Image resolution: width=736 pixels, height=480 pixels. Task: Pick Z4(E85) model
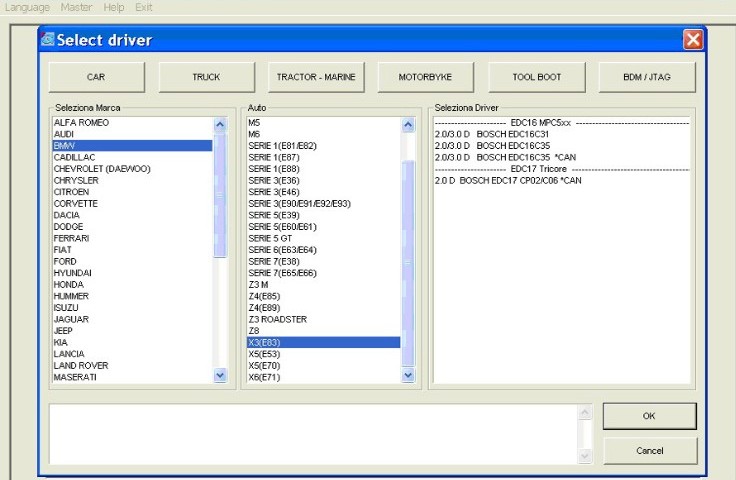pyautogui.click(x=323, y=296)
